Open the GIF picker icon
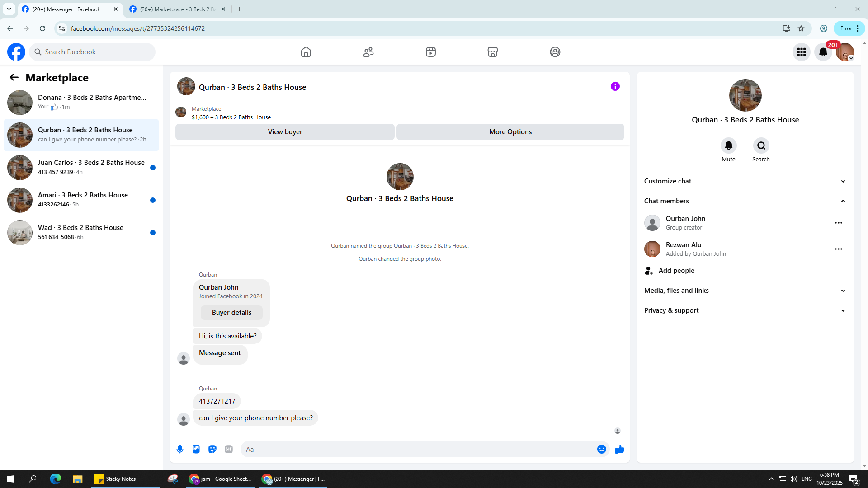 click(x=229, y=449)
